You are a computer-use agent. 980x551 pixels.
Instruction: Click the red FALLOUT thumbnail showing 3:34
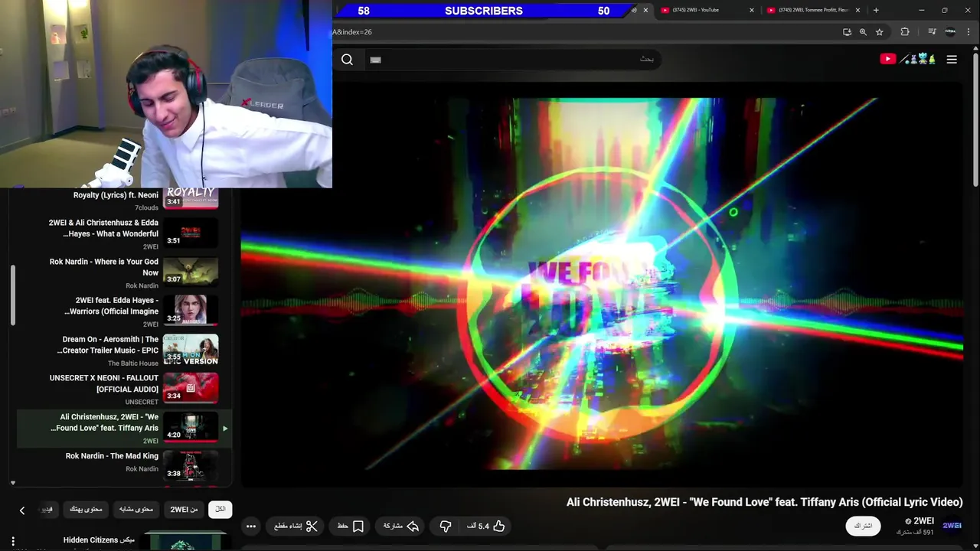click(191, 388)
